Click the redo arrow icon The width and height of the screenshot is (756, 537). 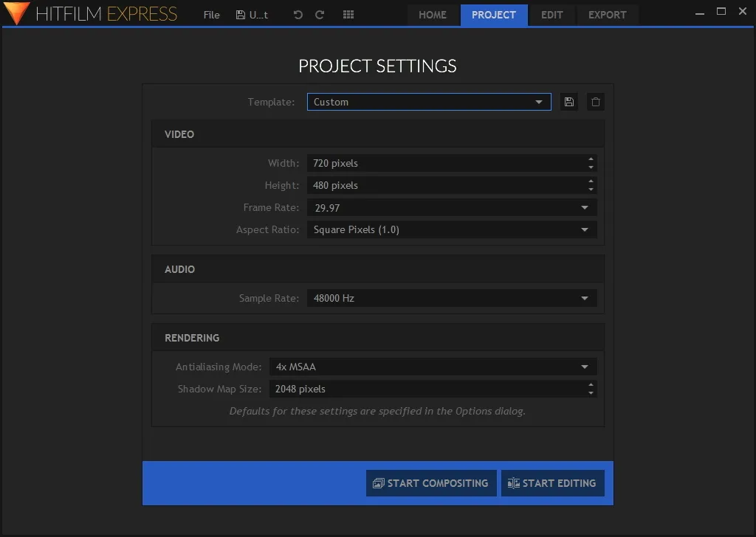pos(320,15)
